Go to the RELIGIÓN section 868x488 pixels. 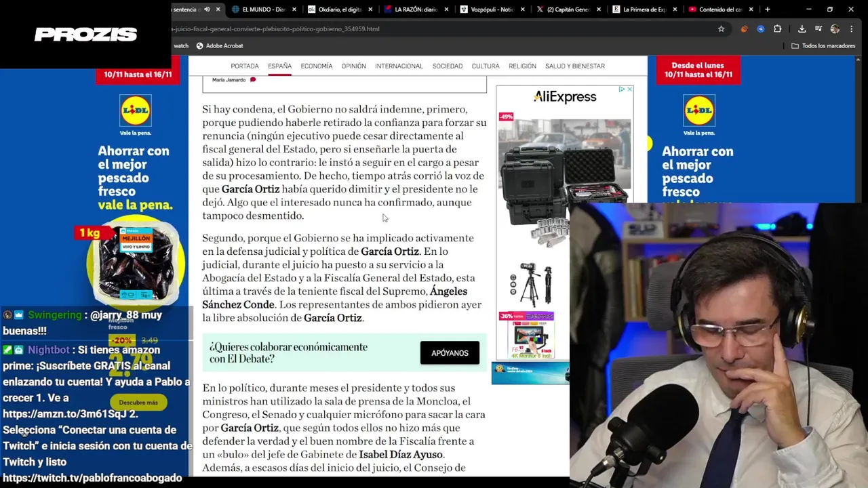(522, 66)
